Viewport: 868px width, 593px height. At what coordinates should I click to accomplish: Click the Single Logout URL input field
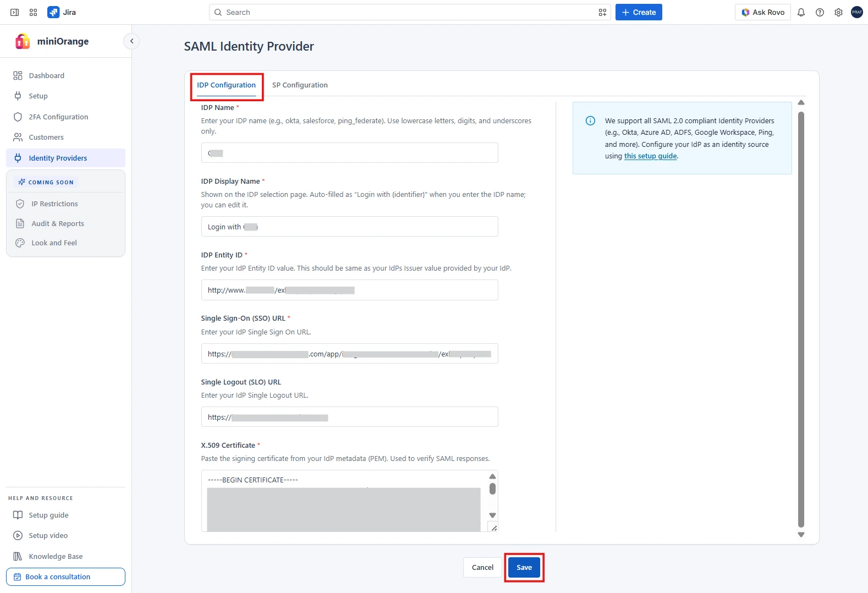pyautogui.click(x=350, y=417)
